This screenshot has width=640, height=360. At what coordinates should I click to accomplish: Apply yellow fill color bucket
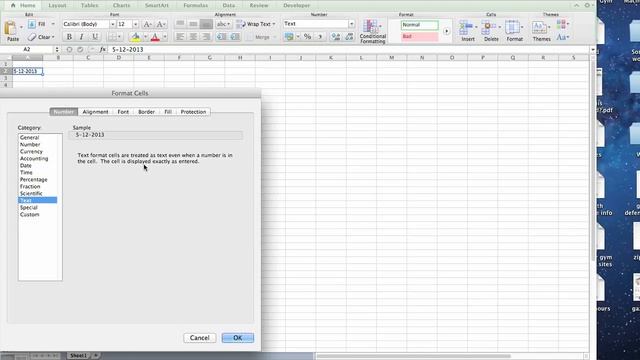(136, 37)
